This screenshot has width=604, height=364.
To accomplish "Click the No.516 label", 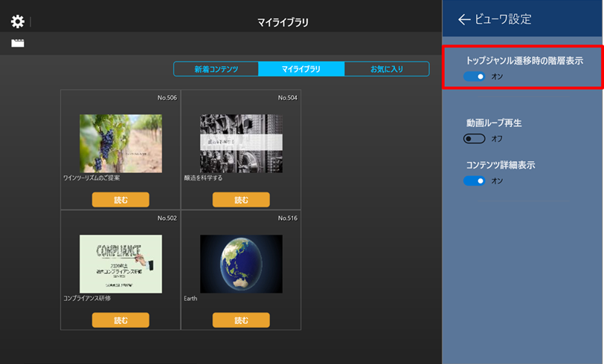I will 288,218.
